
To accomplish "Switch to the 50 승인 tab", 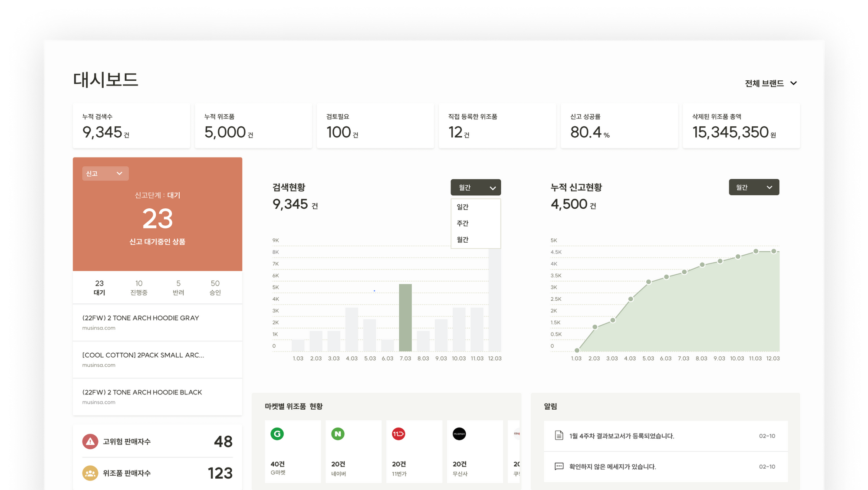I will coord(215,287).
